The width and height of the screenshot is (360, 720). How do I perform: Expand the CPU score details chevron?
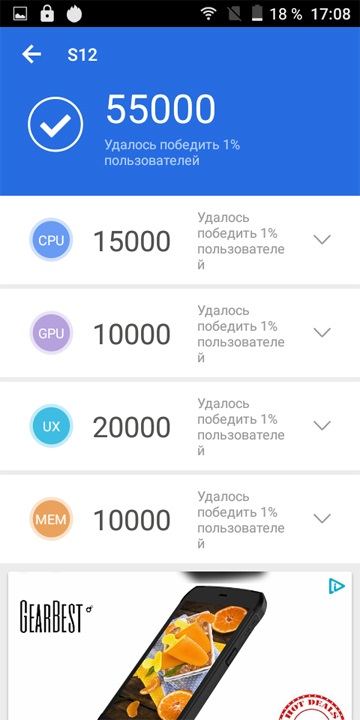point(322,240)
